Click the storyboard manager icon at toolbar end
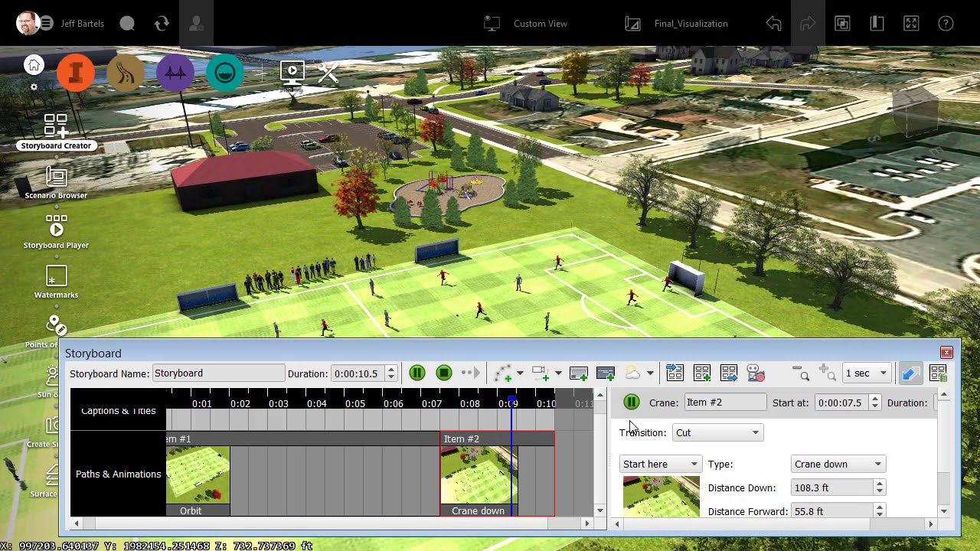This screenshot has height=551, width=980. [x=938, y=373]
